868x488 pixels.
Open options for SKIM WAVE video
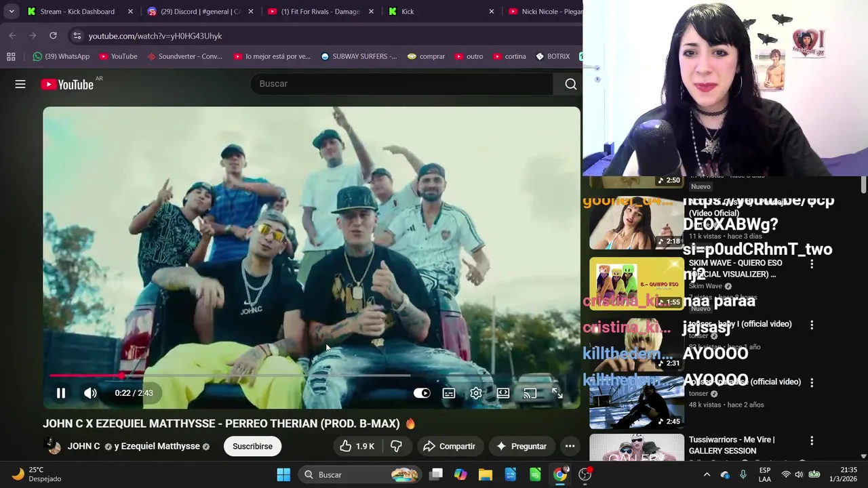pyautogui.click(x=812, y=264)
